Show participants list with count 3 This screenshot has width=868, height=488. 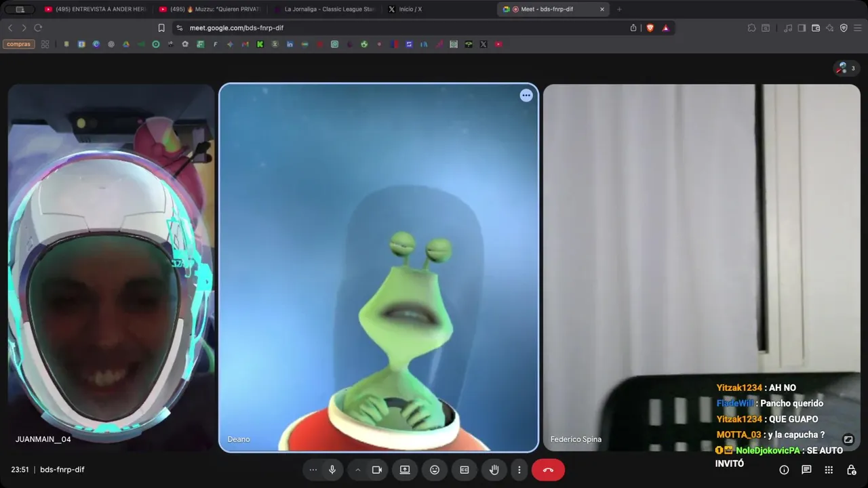coord(846,68)
